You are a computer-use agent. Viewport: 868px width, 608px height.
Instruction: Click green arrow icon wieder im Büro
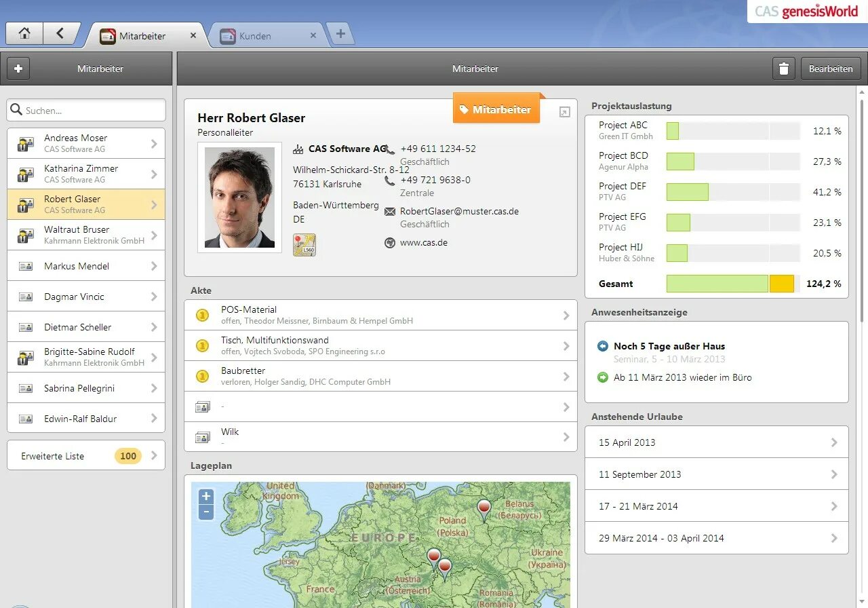603,377
